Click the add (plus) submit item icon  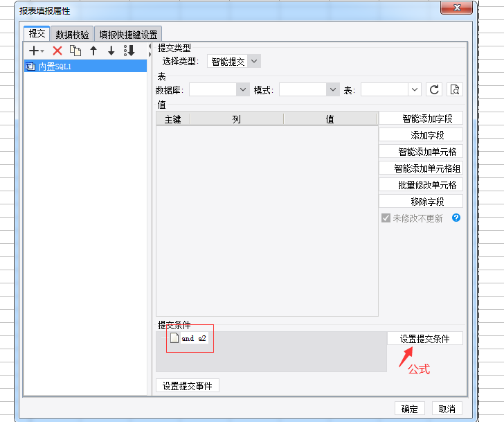point(34,51)
